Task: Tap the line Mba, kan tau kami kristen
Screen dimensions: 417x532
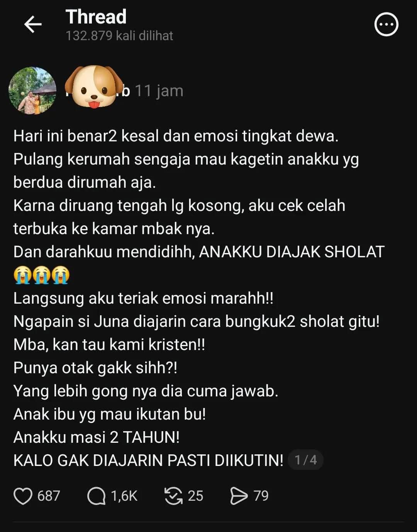Action: 109,345
